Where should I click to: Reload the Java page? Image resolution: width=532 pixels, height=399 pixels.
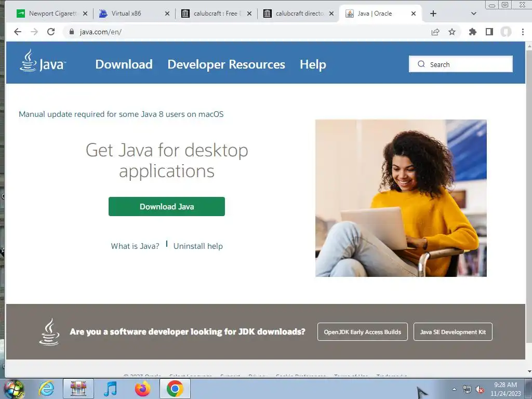51,32
